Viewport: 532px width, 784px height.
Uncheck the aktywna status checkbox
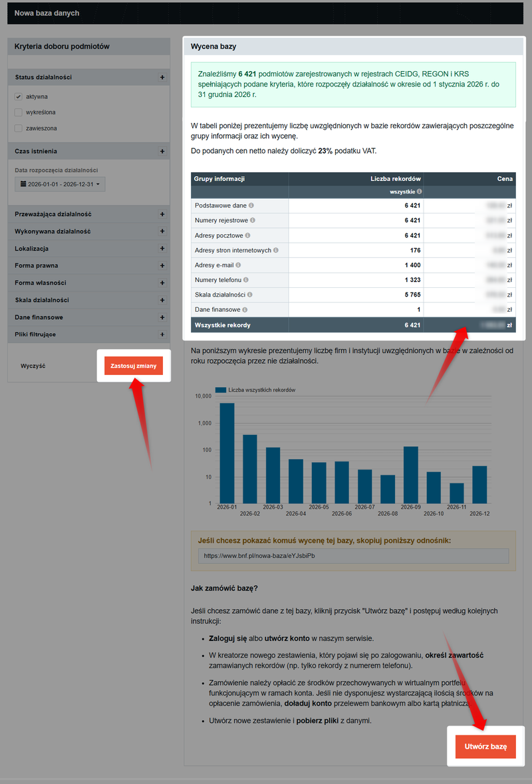coord(18,96)
